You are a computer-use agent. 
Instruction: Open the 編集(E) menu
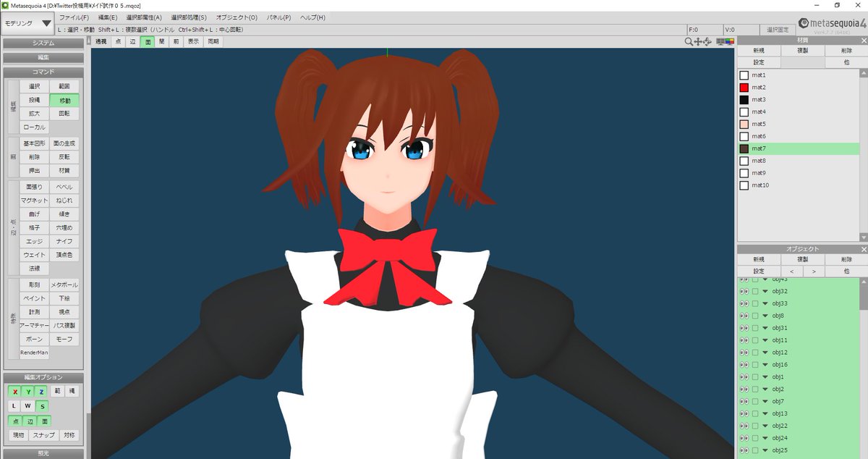[x=107, y=17]
